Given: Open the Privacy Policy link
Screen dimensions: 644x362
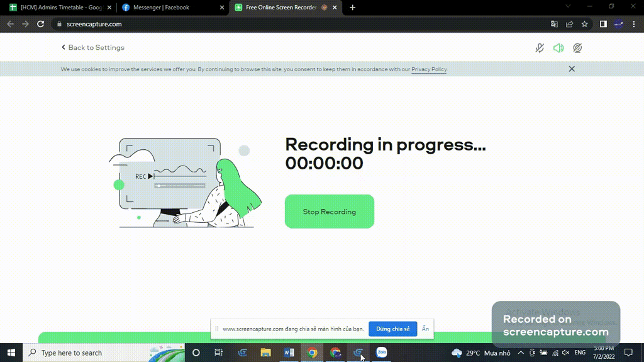Looking at the screenshot, I should point(429,69).
